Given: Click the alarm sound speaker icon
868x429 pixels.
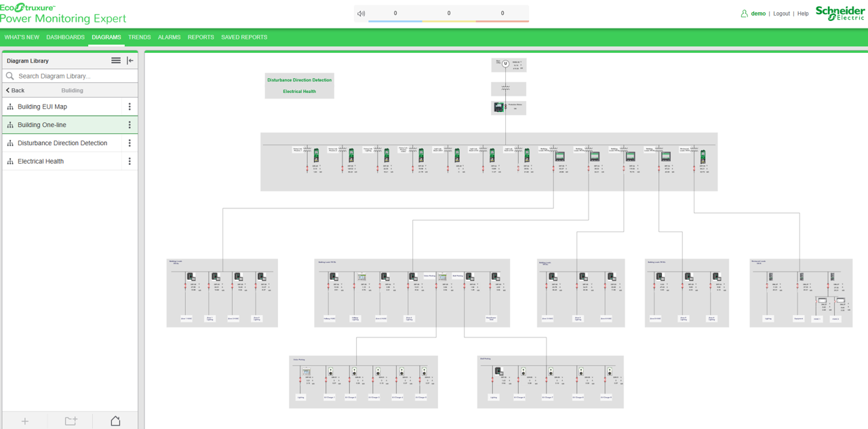Looking at the screenshot, I should pyautogui.click(x=361, y=14).
